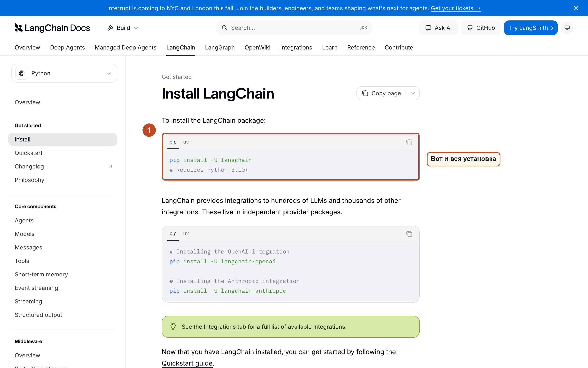The image size is (588, 368).
Task: Click the Get started breadcrumb text
Action: [x=177, y=77]
